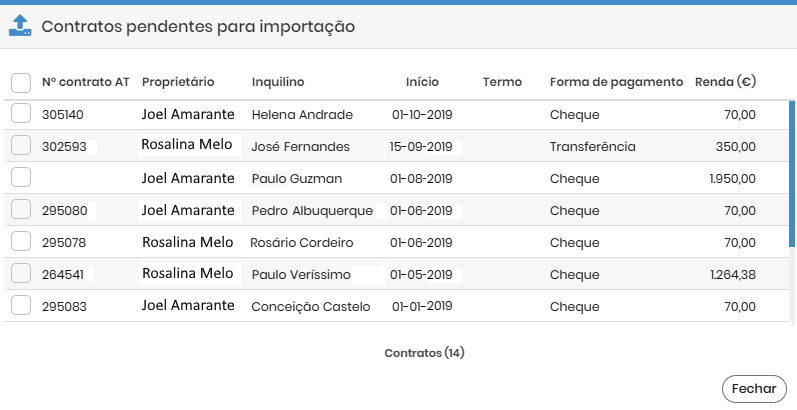This screenshot has width=797, height=410.
Task: Click the Renda (€) column header
Action: (x=725, y=82)
